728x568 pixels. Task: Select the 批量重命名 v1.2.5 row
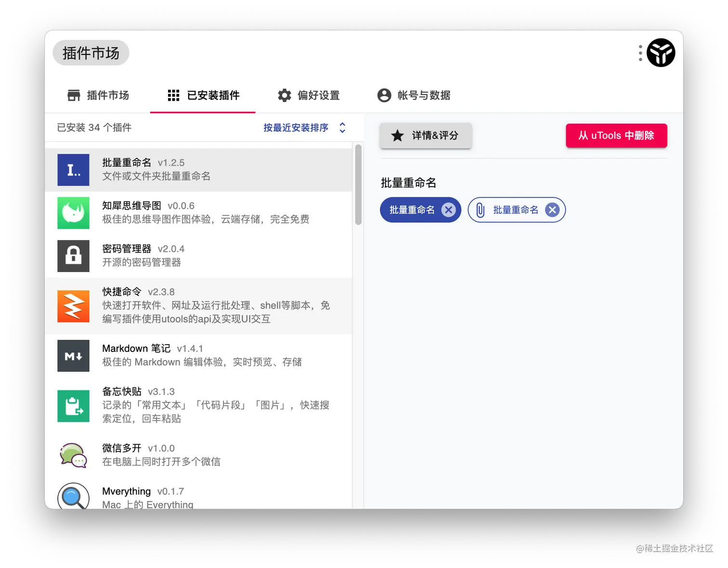tap(198, 170)
